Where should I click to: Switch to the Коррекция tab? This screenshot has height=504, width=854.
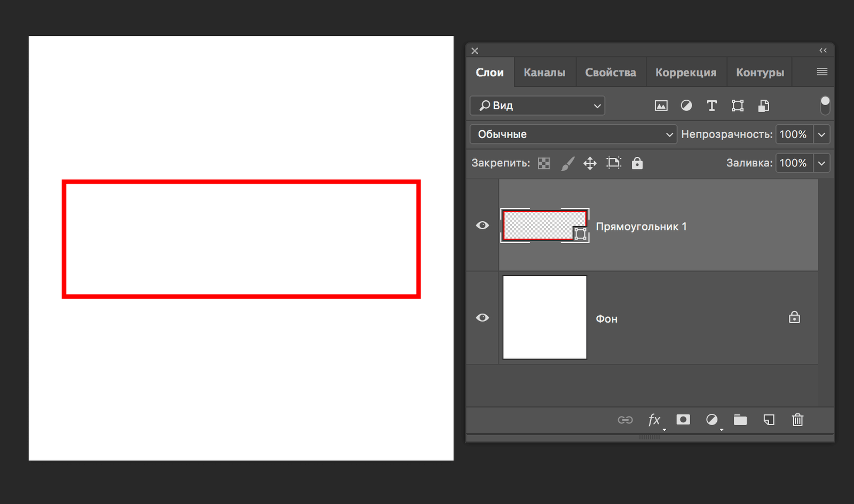(686, 71)
